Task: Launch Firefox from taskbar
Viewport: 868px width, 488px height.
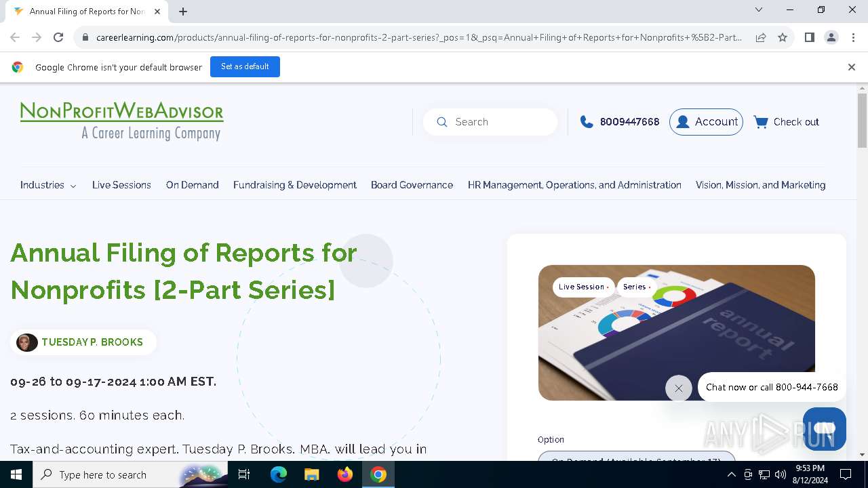Action: pyautogui.click(x=345, y=474)
